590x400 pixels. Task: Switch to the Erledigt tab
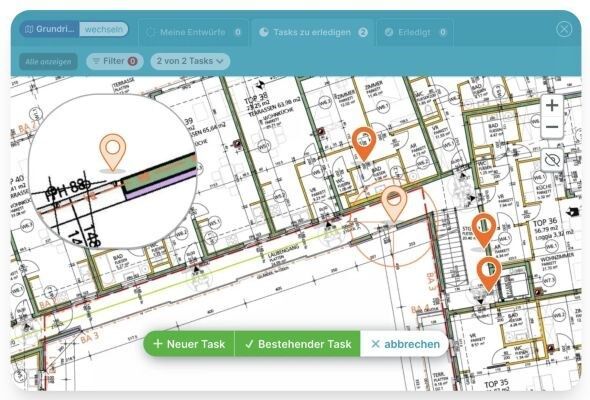[x=415, y=32]
